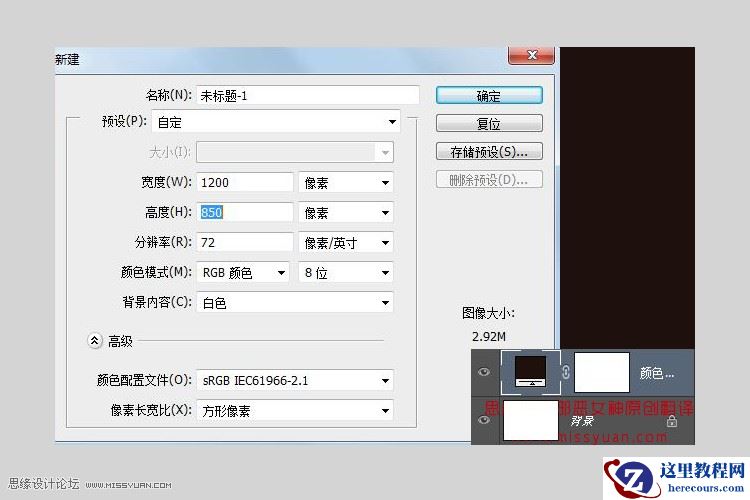Open the 预设 dropdown set to 自定
Screen dimensions: 750x500
click(x=276, y=122)
